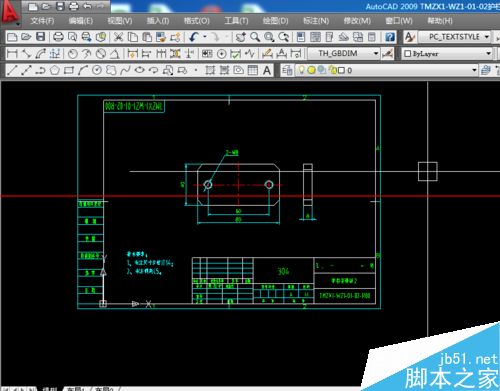
Task: Open the 视图(V) View menu
Action: (120, 21)
